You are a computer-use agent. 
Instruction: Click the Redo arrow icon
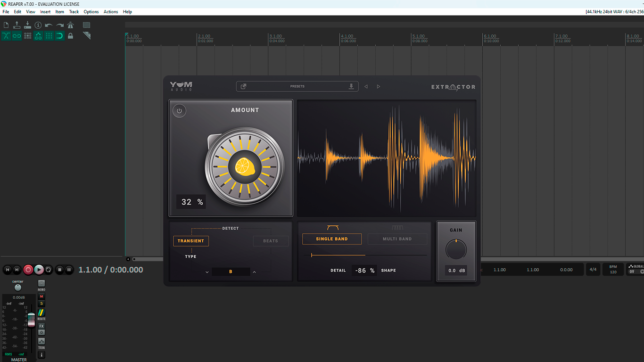pyautogui.click(x=60, y=25)
